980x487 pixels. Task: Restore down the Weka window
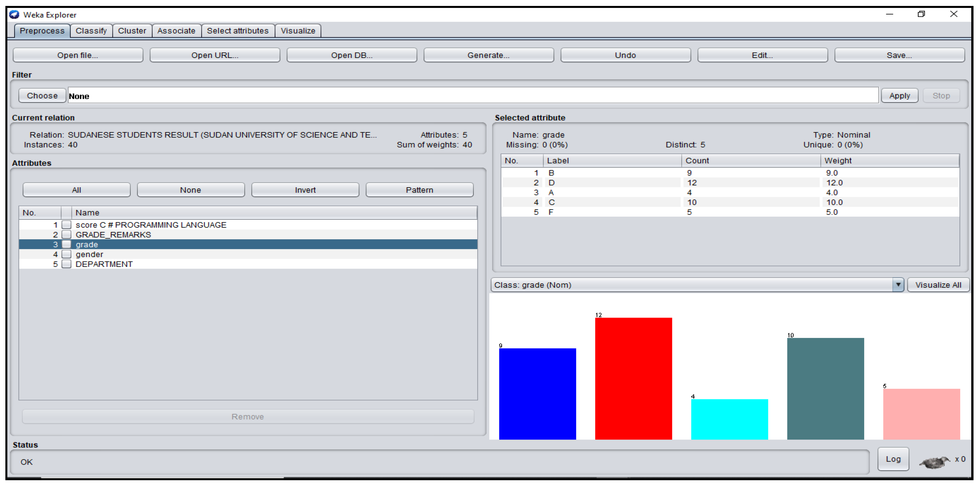click(x=921, y=14)
